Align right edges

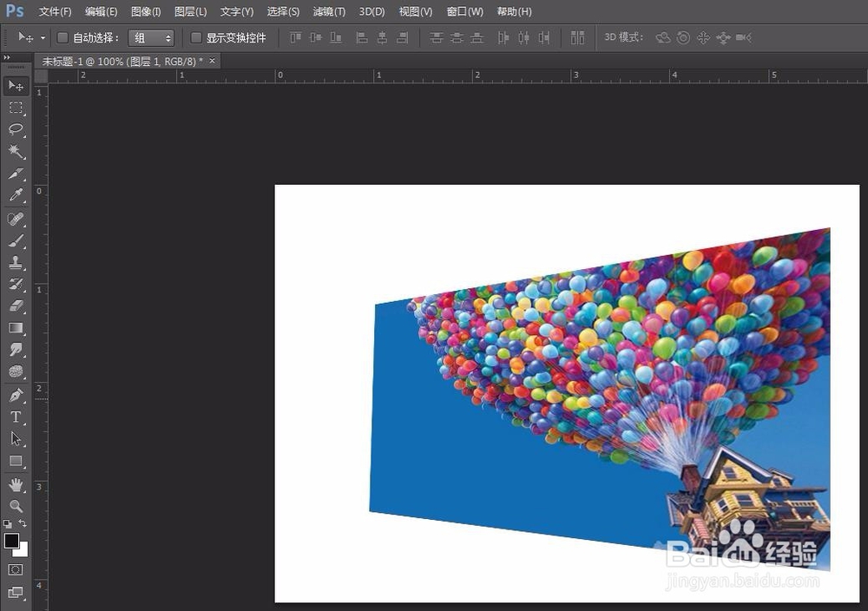tap(403, 37)
